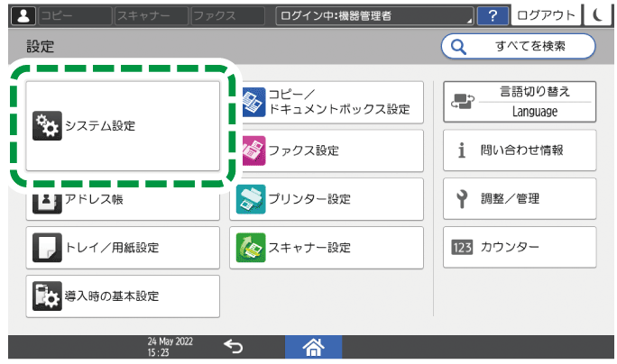617x364 pixels.
Task: Return to the home screen
Action: pyautogui.click(x=313, y=347)
